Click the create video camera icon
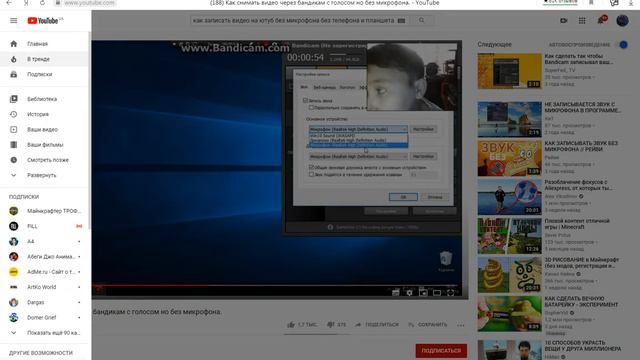The height and width of the screenshot is (360, 640). (564, 20)
